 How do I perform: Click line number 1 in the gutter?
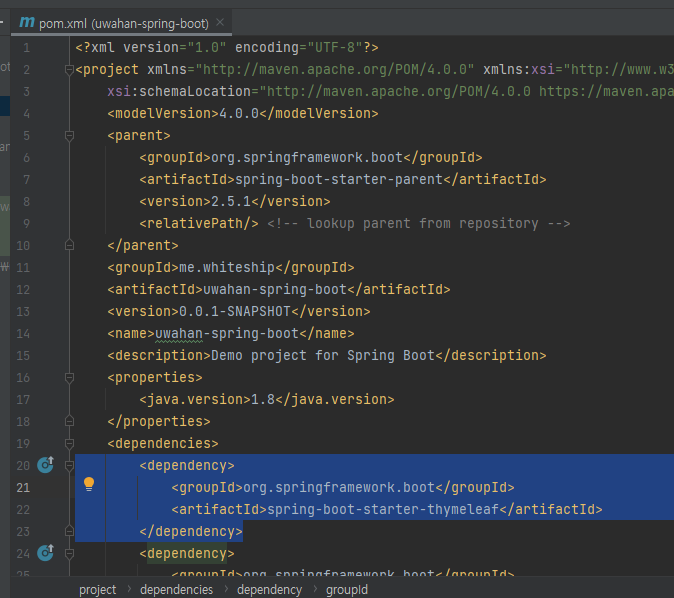(x=27, y=47)
